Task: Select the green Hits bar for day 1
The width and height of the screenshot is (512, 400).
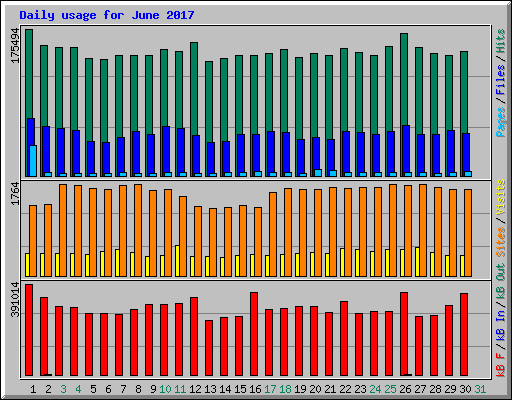Action: [x=29, y=73]
